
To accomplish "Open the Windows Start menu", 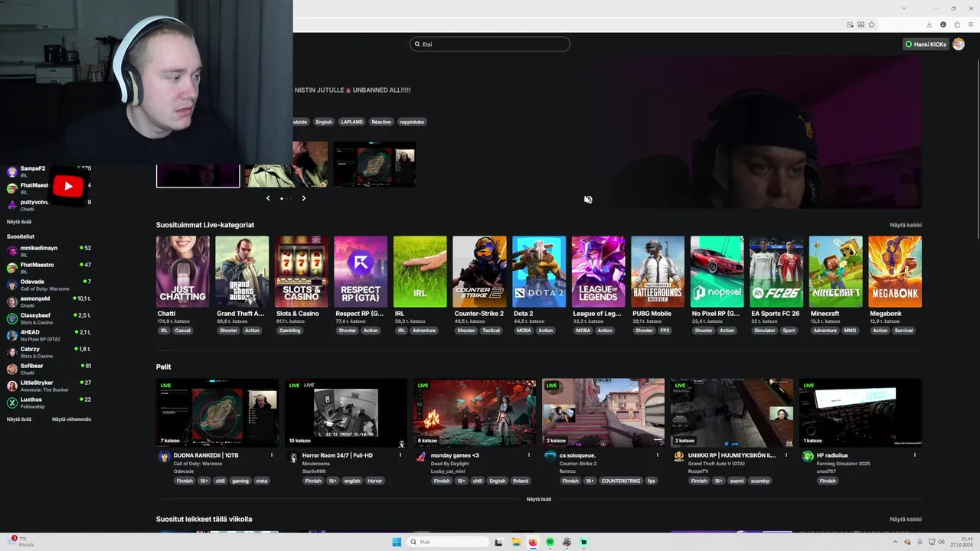I will 397,542.
